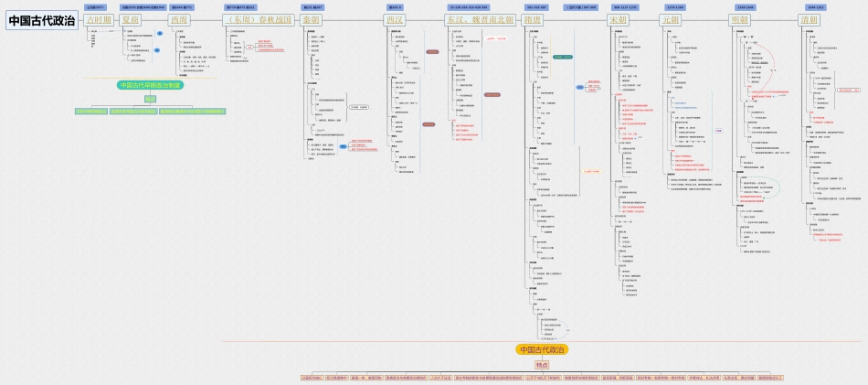868x385 pixels.
Task: Select the 西汉 dynasty node
Action: pyautogui.click(x=394, y=19)
